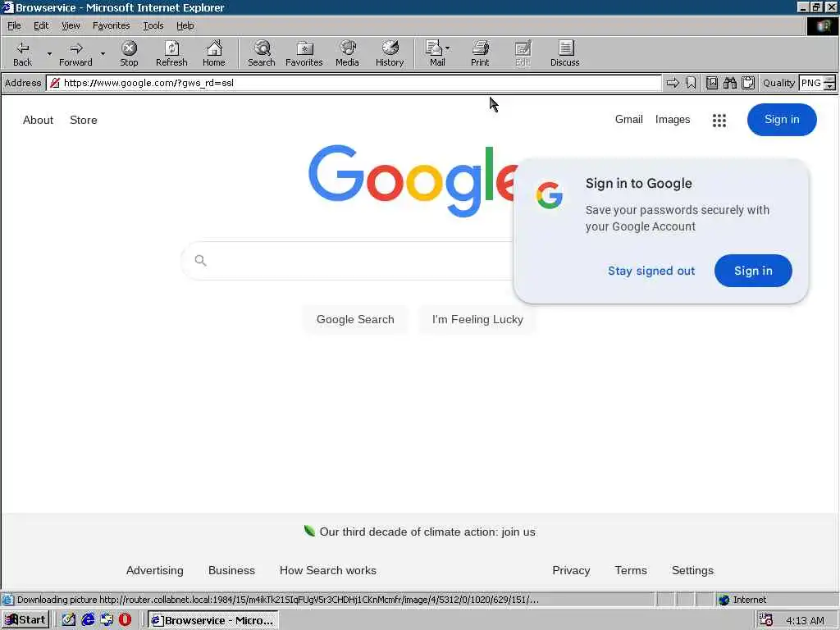Click the Forward toolbar arrow
Screen dimensions: 840x630
coord(75,53)
